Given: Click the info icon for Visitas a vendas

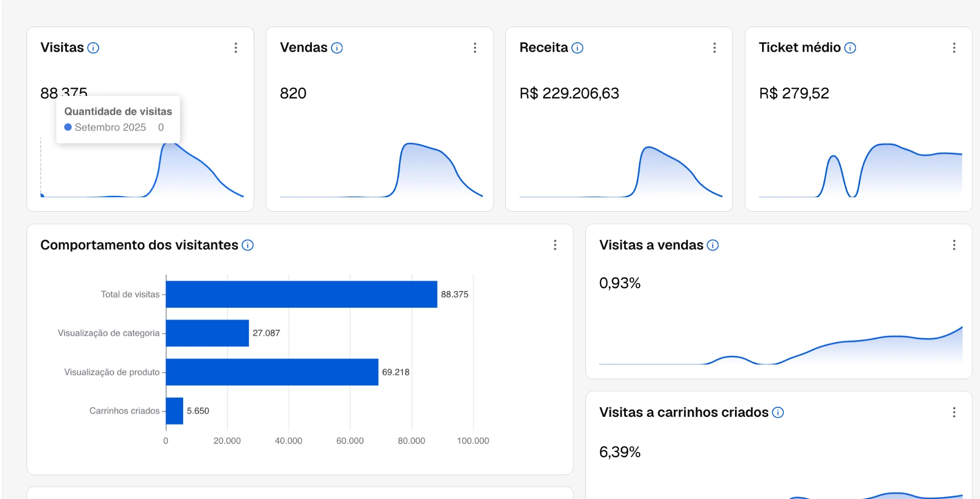Looking at the screenshot, I should [713, 245].
